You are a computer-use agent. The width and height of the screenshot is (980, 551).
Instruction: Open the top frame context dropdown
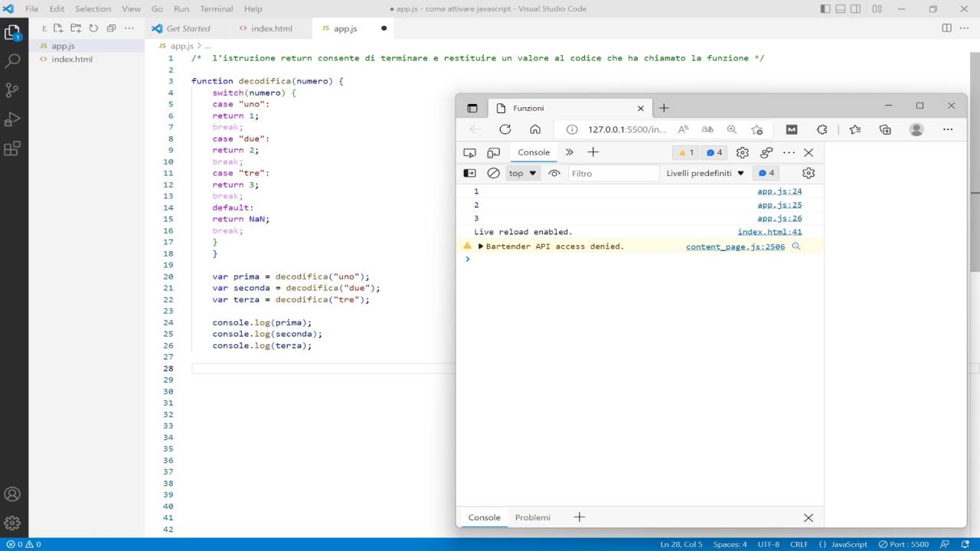coord(522,173)
